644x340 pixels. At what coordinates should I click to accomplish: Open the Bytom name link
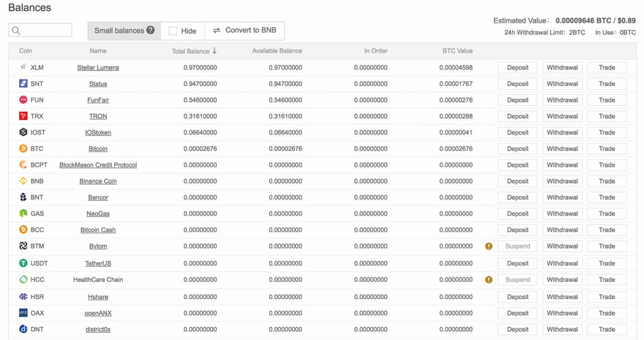coord(98,246)
